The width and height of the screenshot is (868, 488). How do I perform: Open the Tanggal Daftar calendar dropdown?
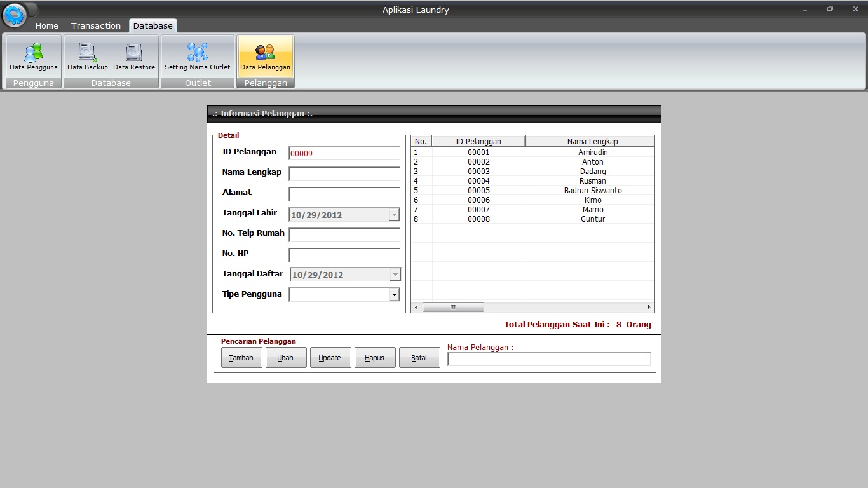[x=395, y=274]
